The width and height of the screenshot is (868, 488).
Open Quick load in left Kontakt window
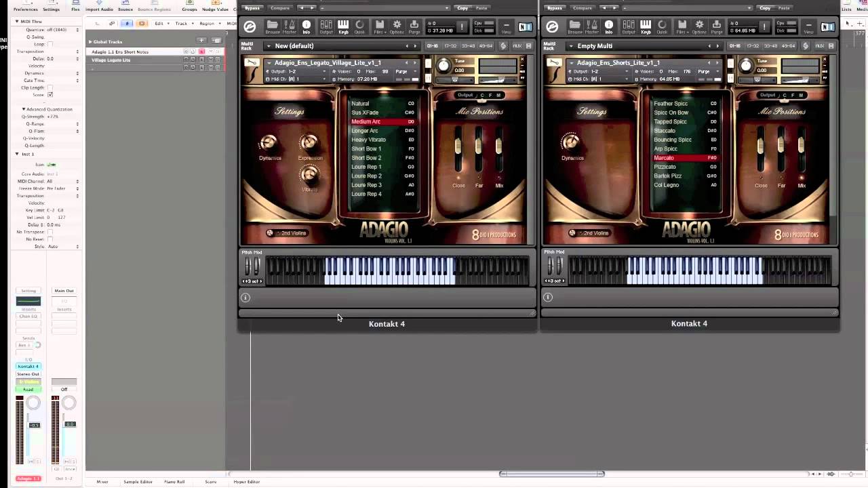[359, 26]
